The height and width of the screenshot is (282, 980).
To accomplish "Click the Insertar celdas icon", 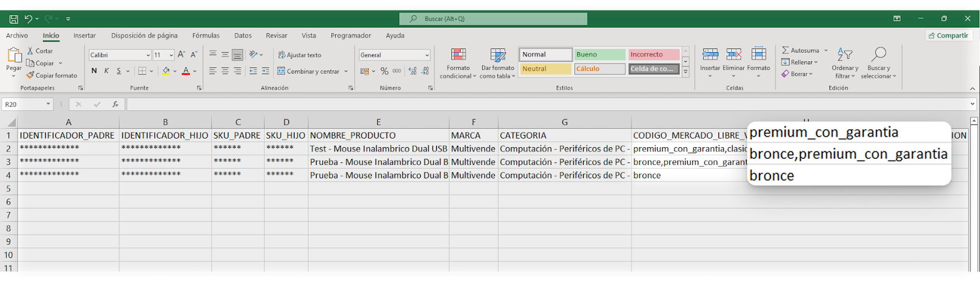I will (710, 55).
